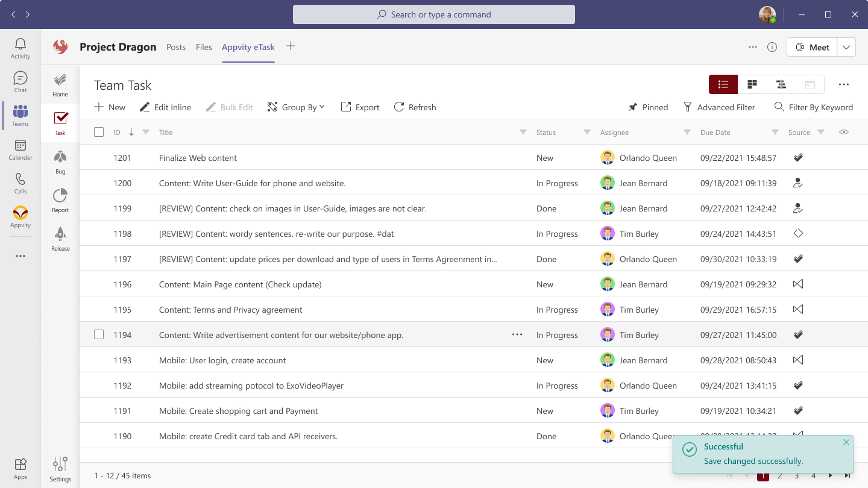Open the Release section
The image size is (868, 488).
point(60,239)
